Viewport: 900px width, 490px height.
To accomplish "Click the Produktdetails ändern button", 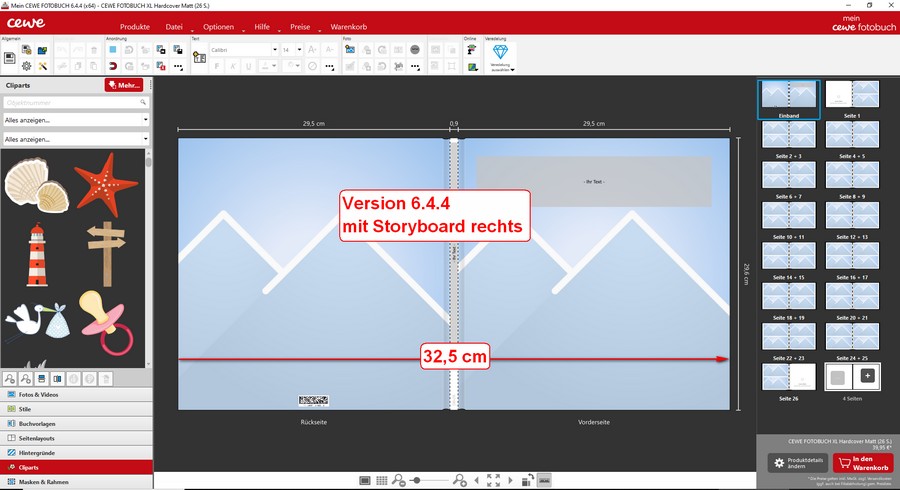I will [x=797, y=462].
